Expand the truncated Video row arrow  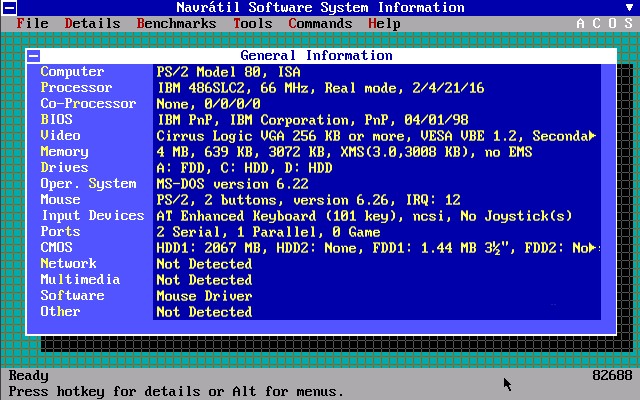pos(593,136)
